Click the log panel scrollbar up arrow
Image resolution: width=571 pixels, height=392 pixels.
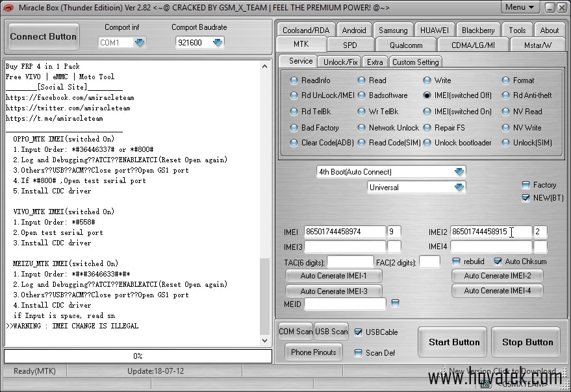tap(265, 66)
